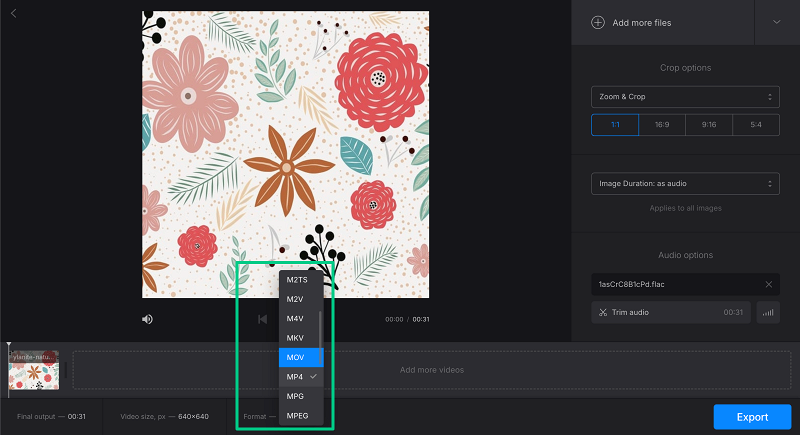Select the floral image thumbnail in timeline
This screenshot has width=800, height=435.
point(34,370)
